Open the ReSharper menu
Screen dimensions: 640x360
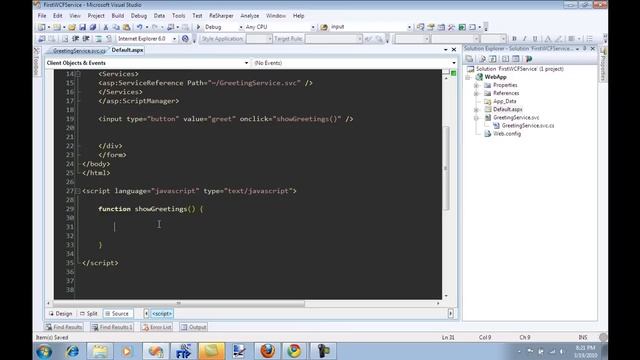(221, 16)
